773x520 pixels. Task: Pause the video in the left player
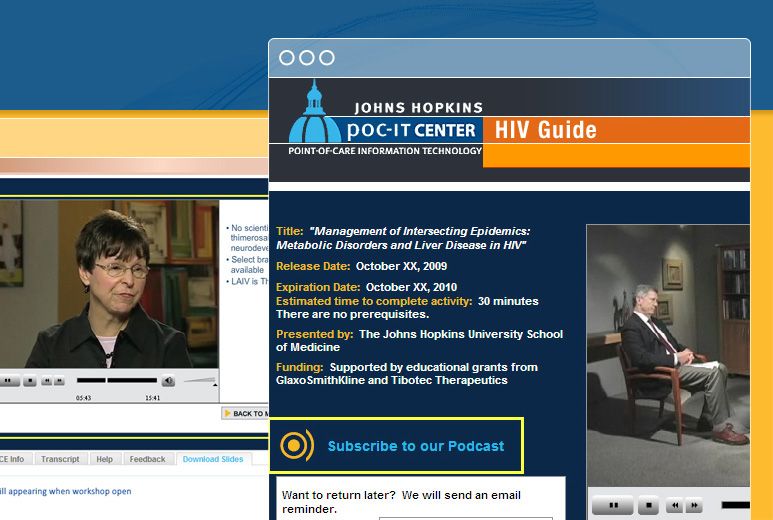click(x=9, y=381)
